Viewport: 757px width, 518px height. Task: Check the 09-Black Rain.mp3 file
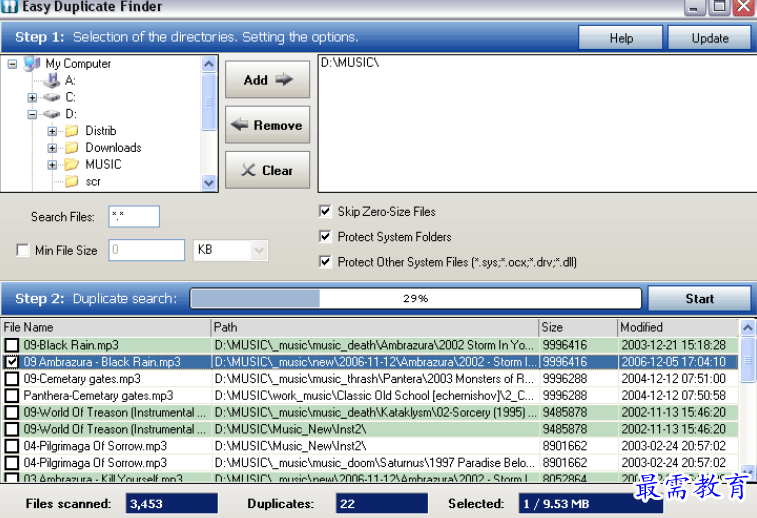point(12,345)
